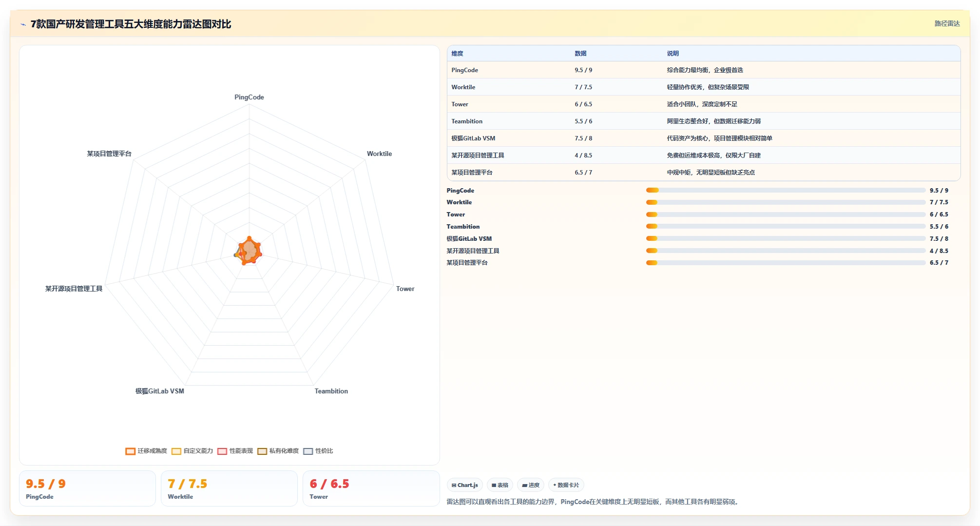Click the 迁移成熟度 orange legend swatch

tap(130, 451)
